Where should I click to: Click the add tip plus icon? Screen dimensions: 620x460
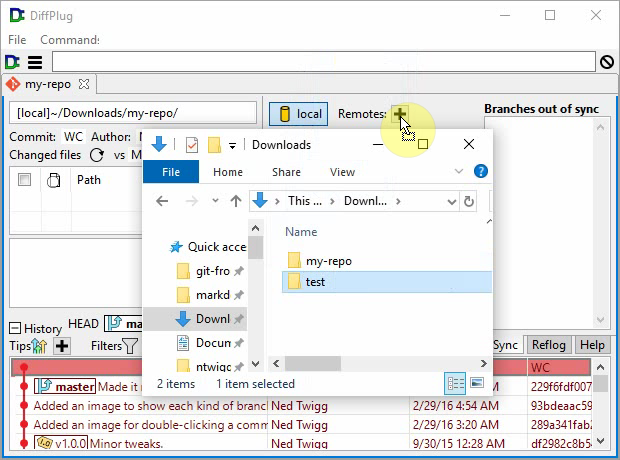(x=62, y=346)
